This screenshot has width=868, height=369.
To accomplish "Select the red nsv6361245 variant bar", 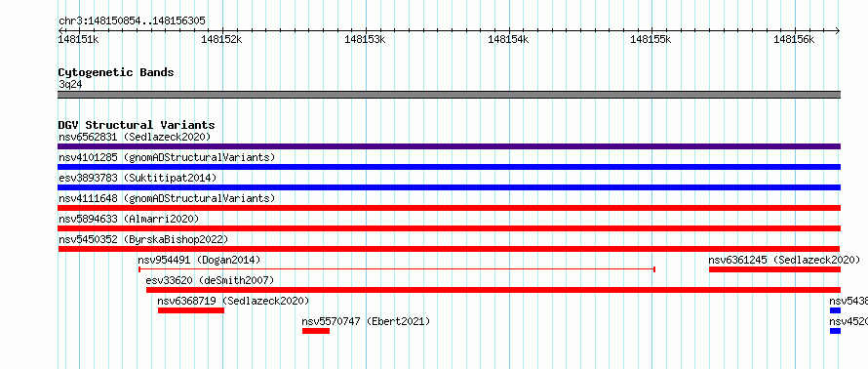I will [775, 269].
